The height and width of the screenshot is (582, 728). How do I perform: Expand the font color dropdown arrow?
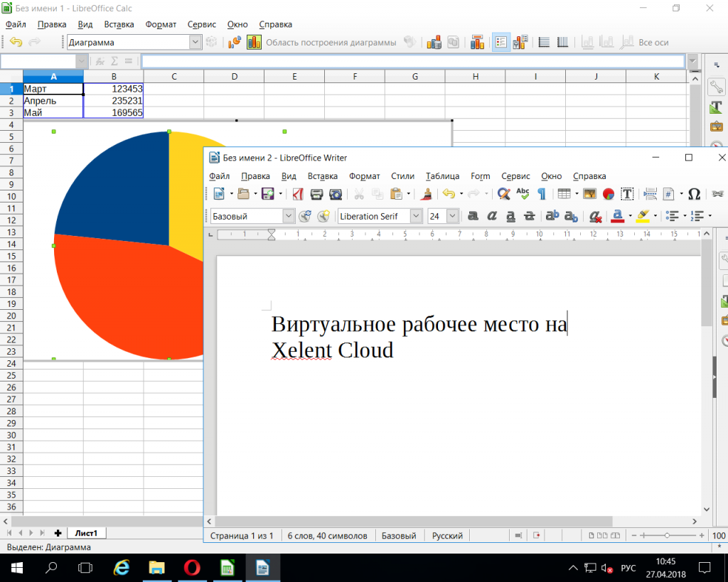click(x=630, y=216)
